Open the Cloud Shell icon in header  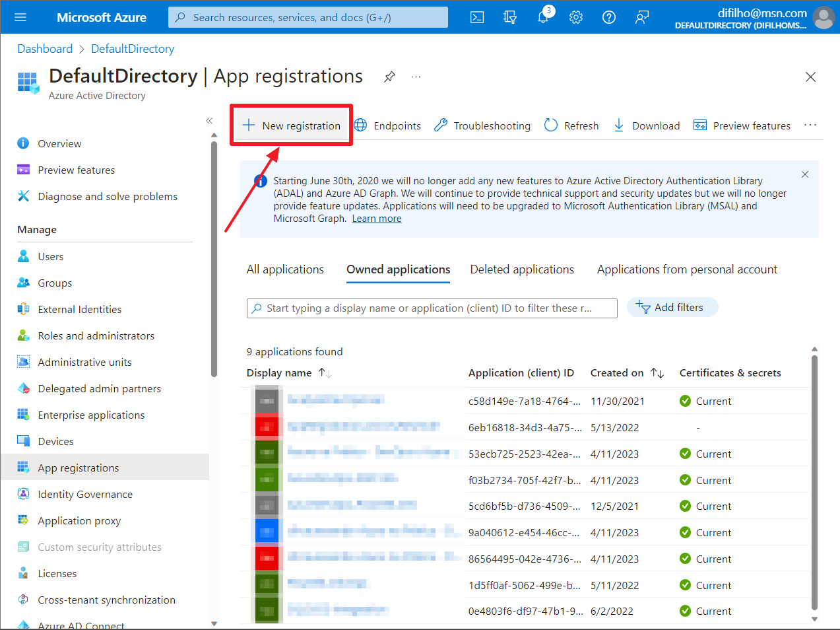477,17
